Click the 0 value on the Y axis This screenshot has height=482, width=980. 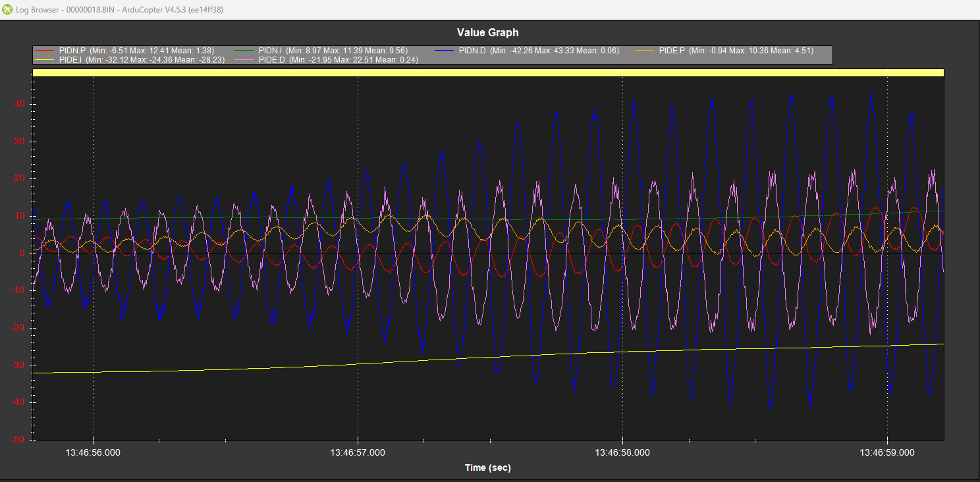23,254
